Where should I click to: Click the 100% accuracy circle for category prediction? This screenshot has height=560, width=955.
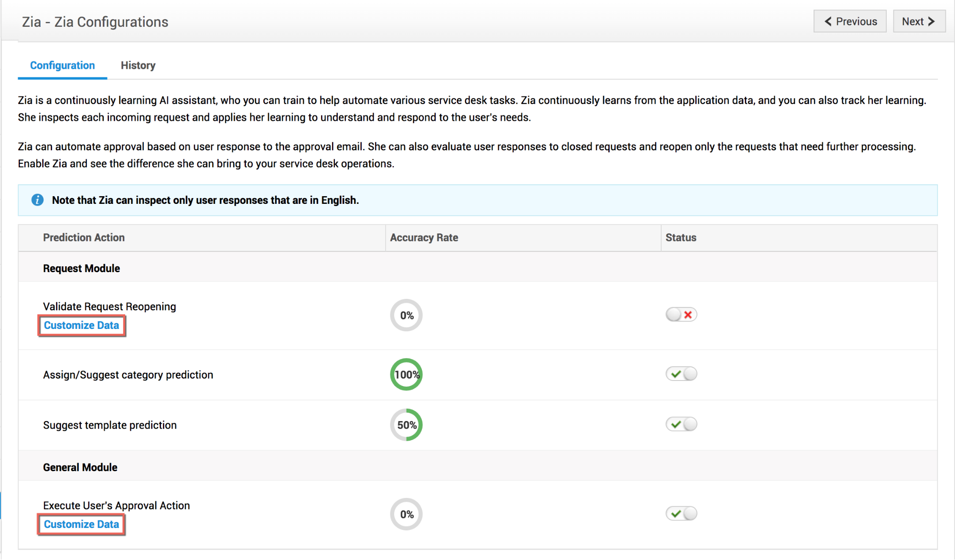(407, 374)
